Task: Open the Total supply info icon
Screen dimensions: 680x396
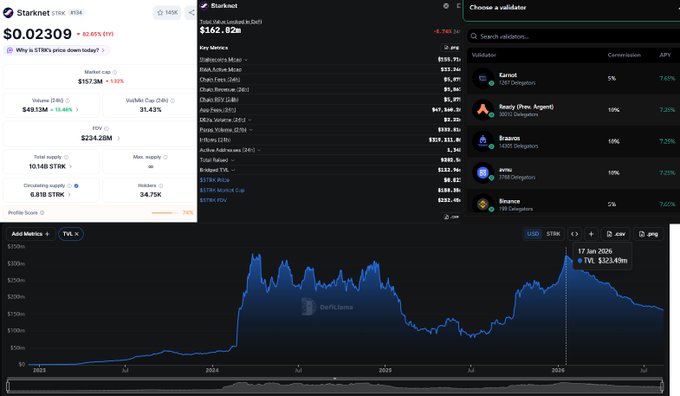Action: [x=66, y=157]
